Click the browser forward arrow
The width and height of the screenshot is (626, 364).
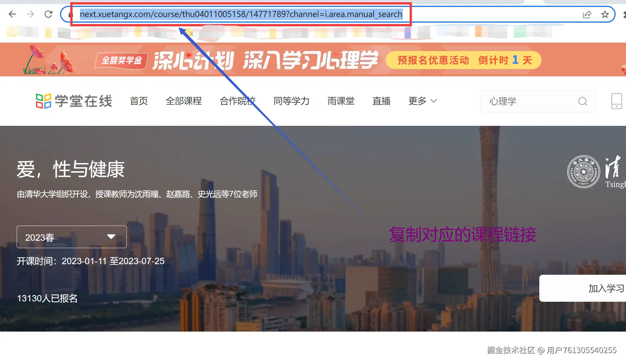tap(30, 14)
